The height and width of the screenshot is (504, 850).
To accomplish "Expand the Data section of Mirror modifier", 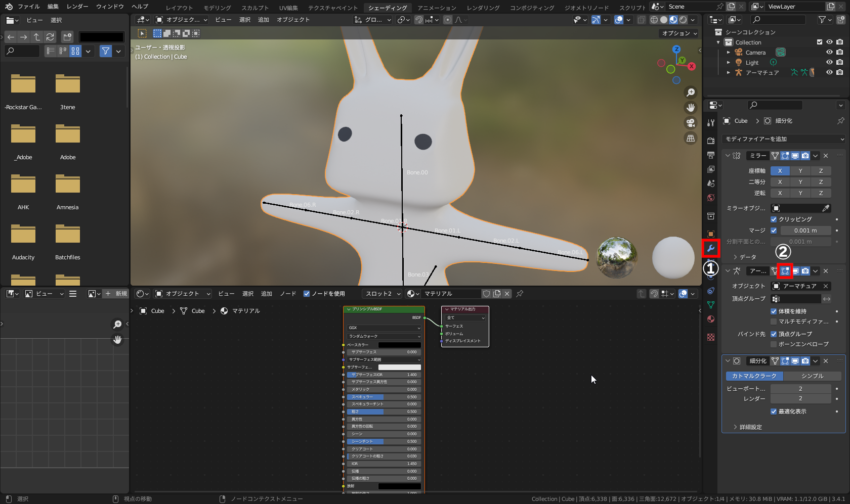I will pos(744,257).
